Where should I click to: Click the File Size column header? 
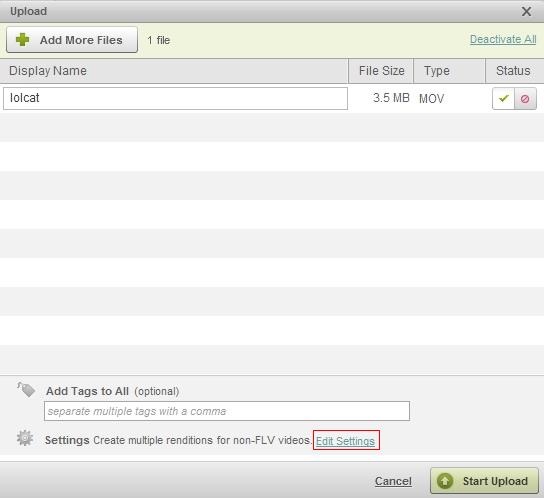(x=381, y=71)
